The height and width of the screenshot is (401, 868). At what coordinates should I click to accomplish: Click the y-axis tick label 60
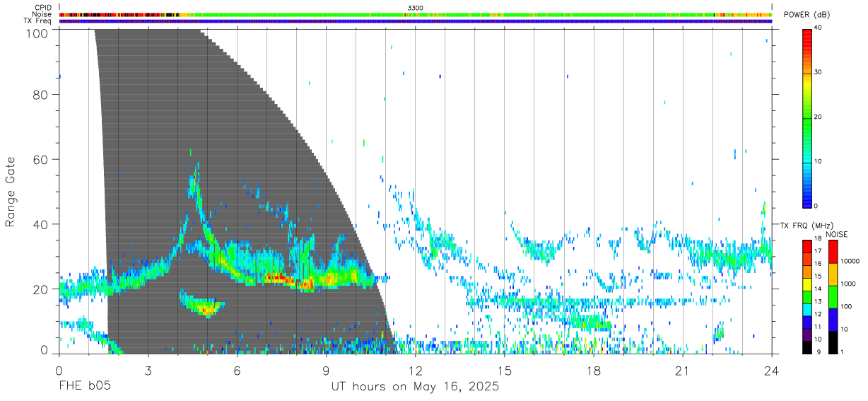(41, 160)
